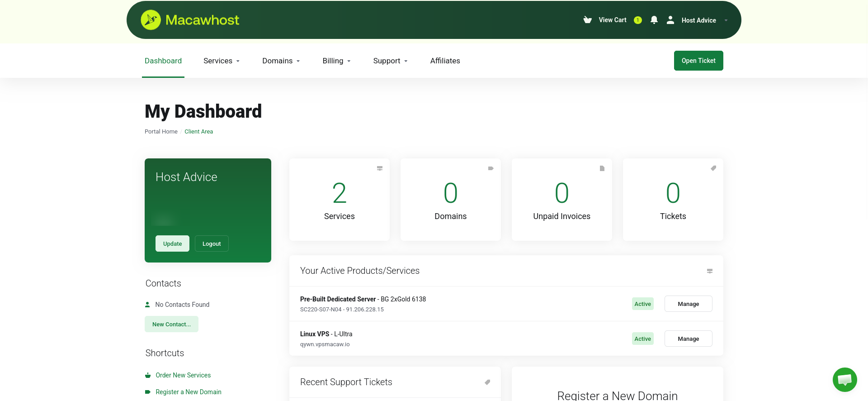Expand the Support menu
Screen dimensions: 868x401
(x=391, y=61)
